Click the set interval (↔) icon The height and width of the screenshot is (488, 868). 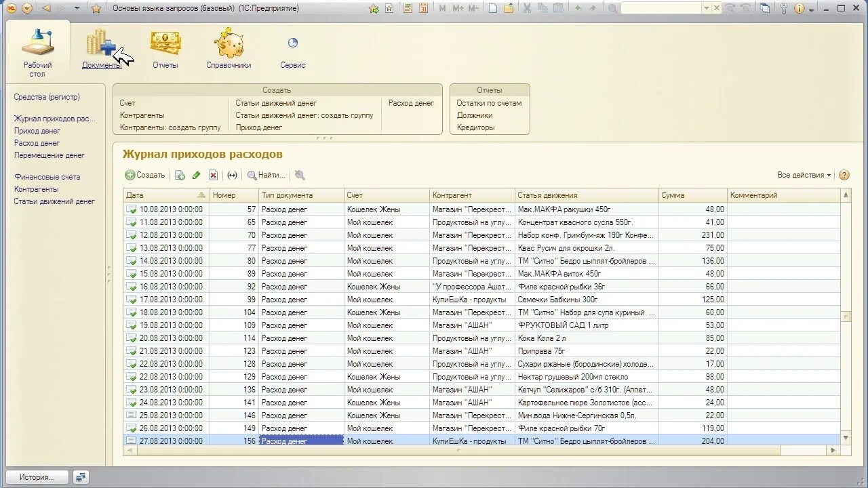(232, 175)
